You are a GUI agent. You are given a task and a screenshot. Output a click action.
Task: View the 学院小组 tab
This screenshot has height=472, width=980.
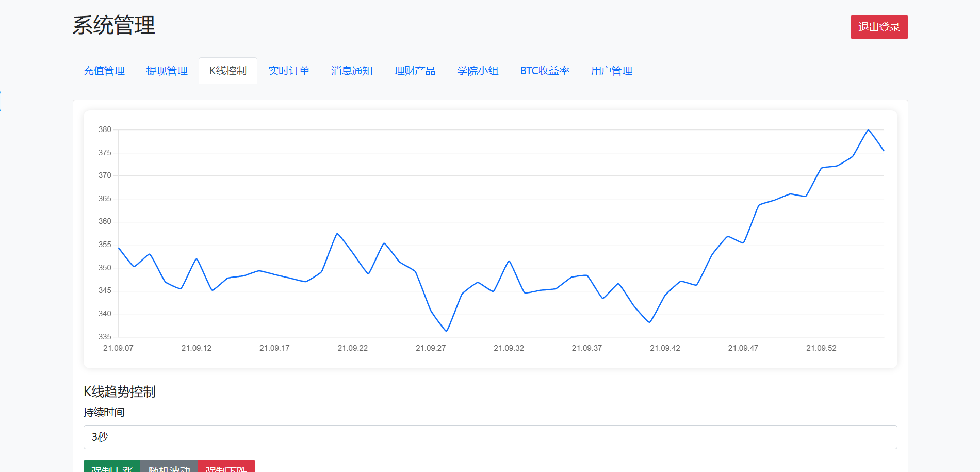coord(478,71)
